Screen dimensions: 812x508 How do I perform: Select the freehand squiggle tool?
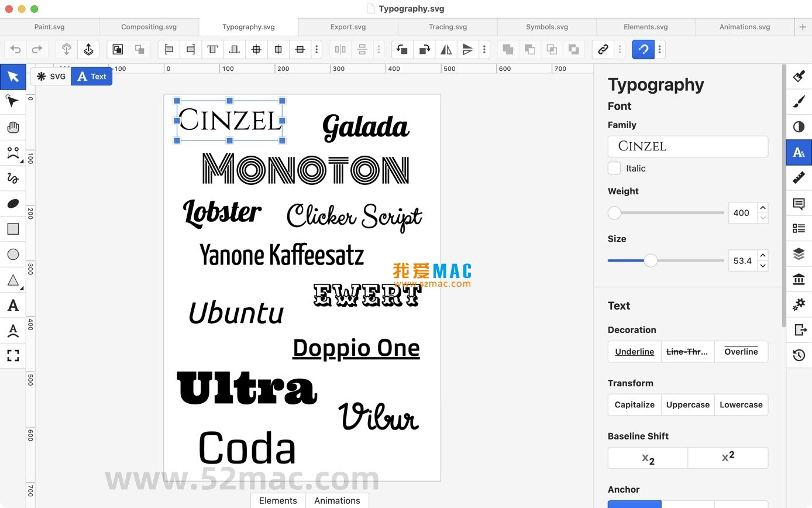(x=13, y=178)
